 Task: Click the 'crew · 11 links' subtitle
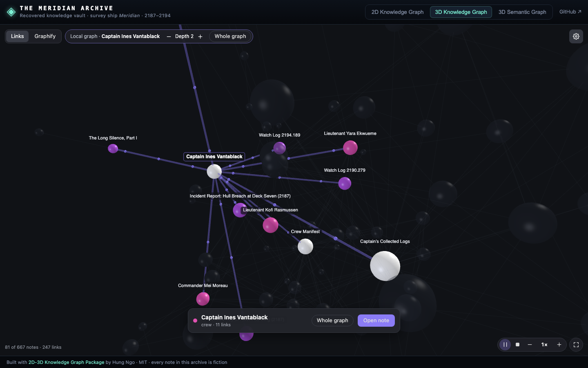coord(216,325)
